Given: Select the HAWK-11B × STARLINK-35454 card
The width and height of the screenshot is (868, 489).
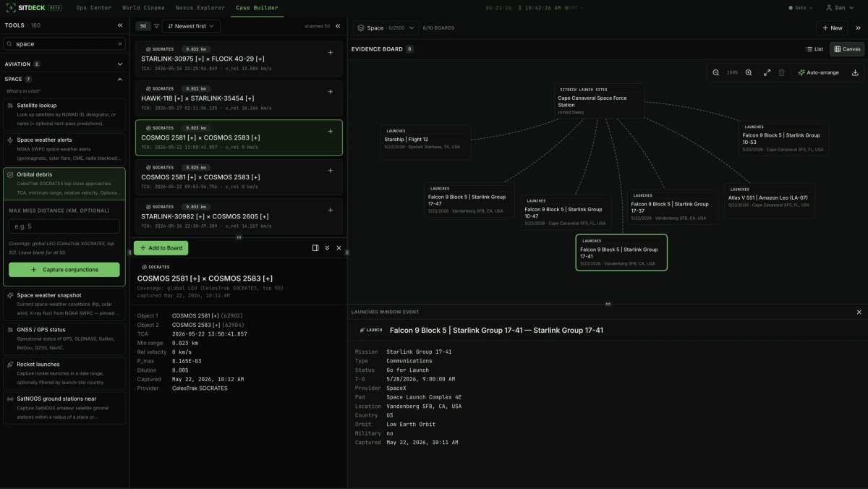Looking at the screenshot, I should (239, 98).
